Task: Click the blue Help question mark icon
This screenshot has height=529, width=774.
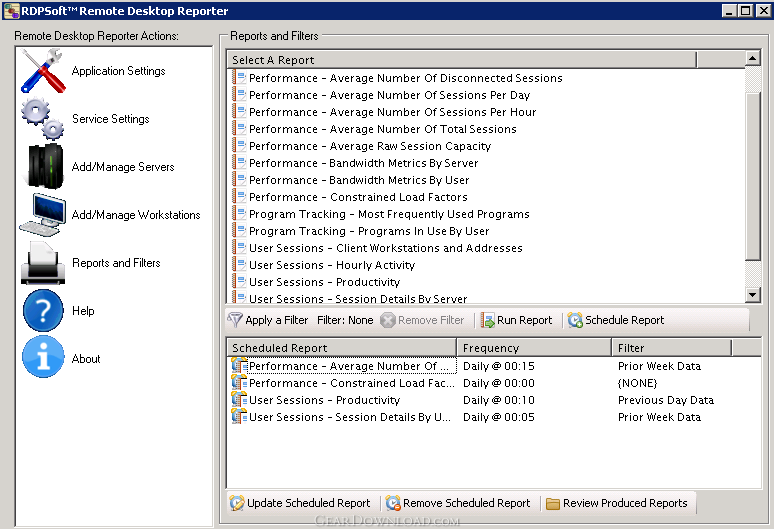Action: coord(43,310)
